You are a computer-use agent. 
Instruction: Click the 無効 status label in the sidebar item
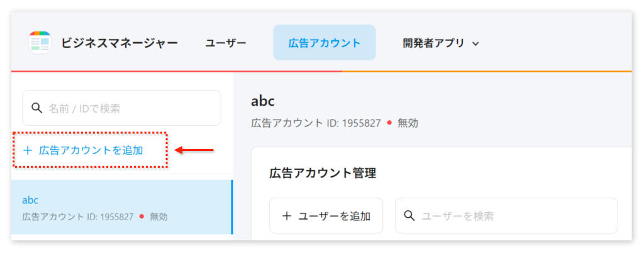(158, 216)
